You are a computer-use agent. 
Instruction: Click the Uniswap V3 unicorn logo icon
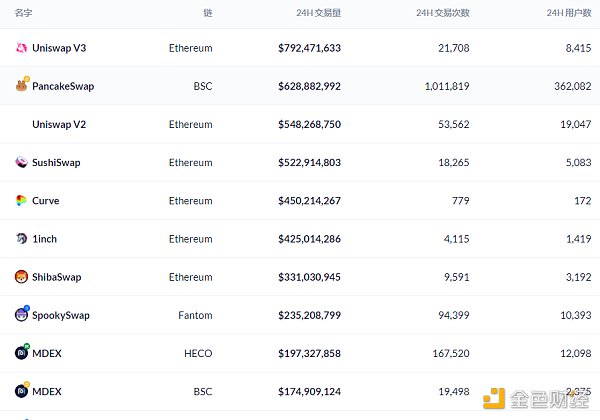tap(21, 48)
